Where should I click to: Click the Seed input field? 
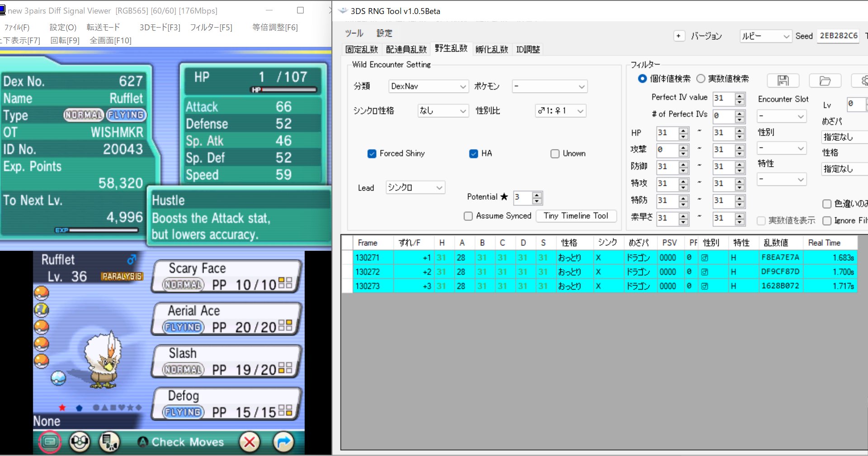click(x=838, y=36)
